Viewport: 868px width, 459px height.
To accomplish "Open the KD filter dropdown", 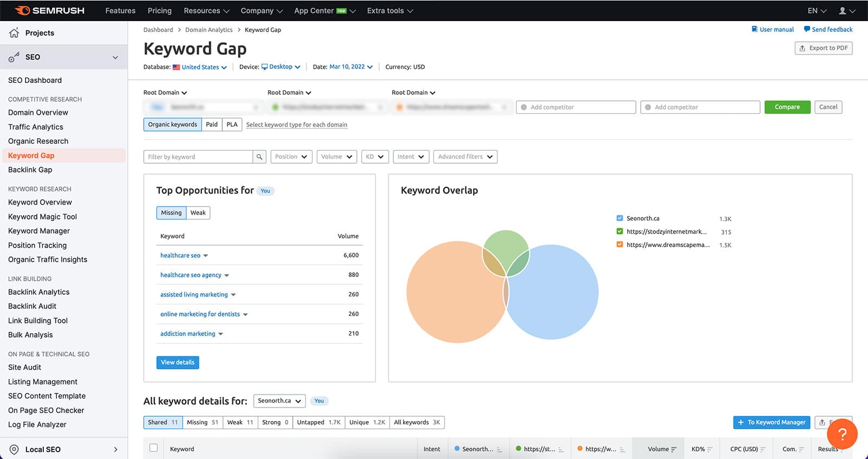I will (x=375, y=157).
